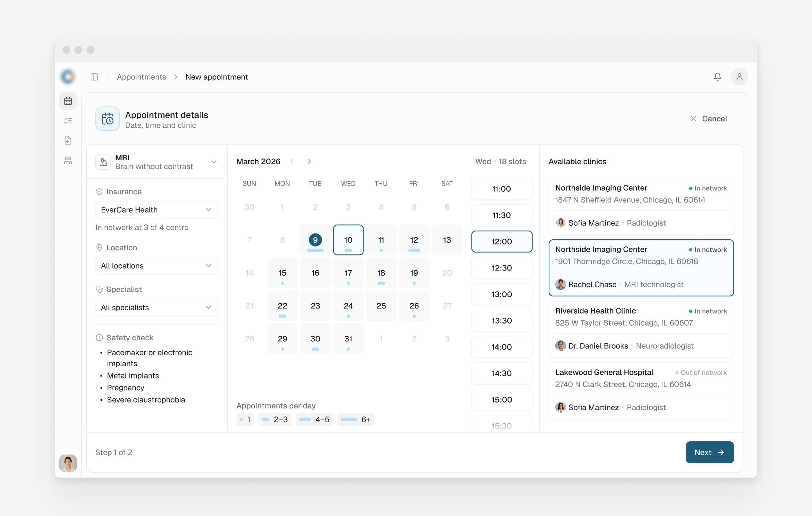Click the Next button

(x=710, y=452)
